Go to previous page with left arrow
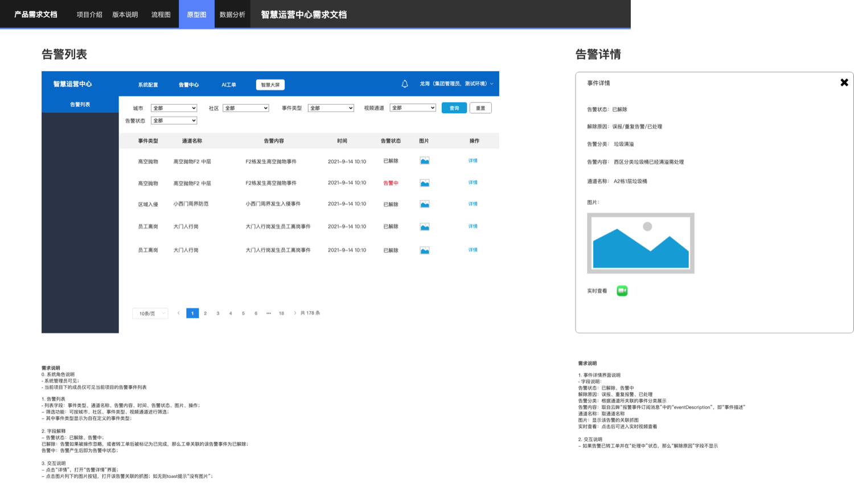The width and height of the screenshot is (854, 504). (179, 313)
